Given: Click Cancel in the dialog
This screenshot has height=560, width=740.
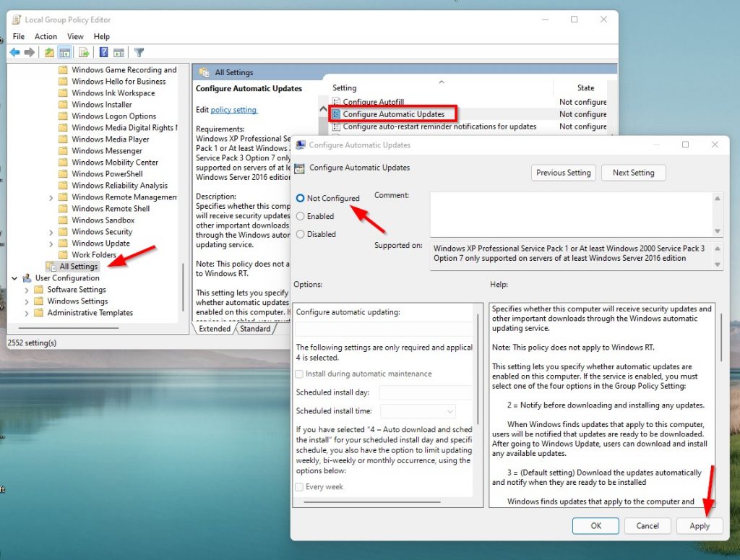Looking at the screenshot, I should tap(647, 525).
